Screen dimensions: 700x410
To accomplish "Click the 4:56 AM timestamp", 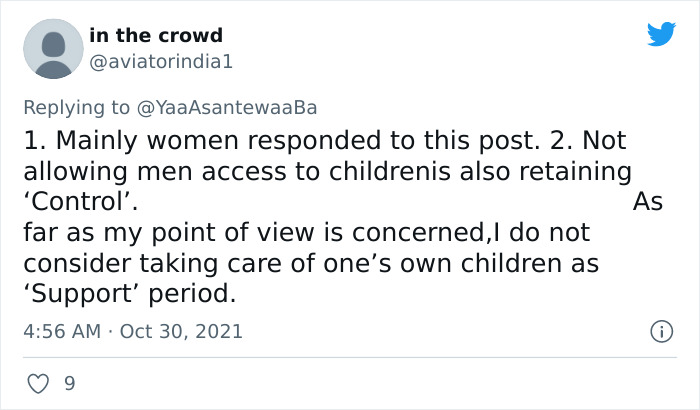I will pos(62,330).
